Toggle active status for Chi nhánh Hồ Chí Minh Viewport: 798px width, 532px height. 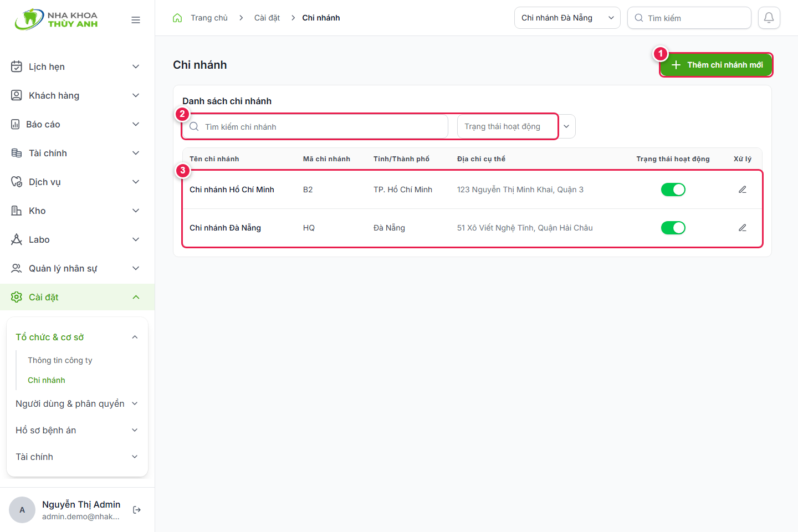(x=673, y=190)
